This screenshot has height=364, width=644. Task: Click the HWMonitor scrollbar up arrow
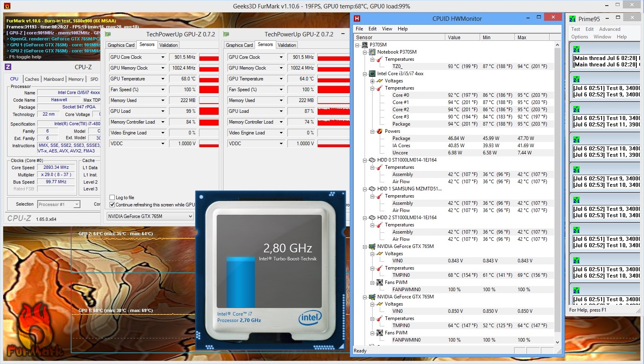point(558,45)
